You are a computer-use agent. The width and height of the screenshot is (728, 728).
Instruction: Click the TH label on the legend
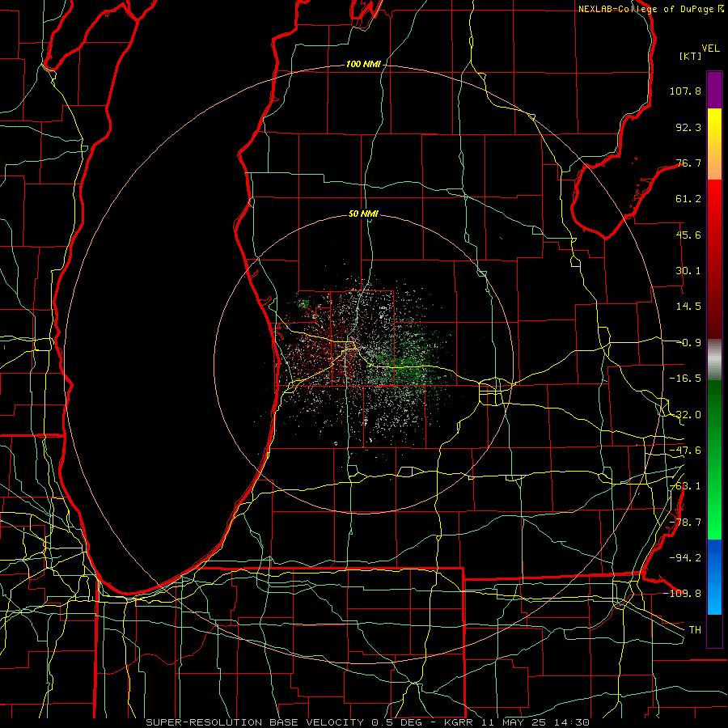coord(695,629)
